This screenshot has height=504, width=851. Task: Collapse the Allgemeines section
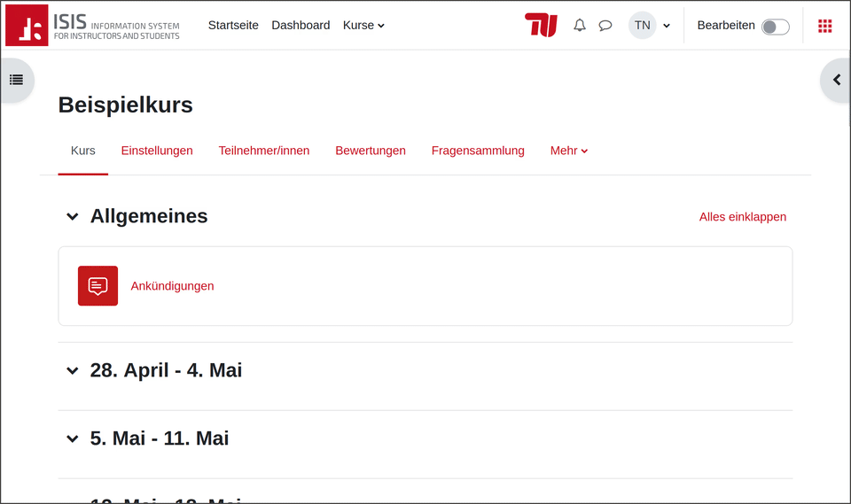point(73,217)
